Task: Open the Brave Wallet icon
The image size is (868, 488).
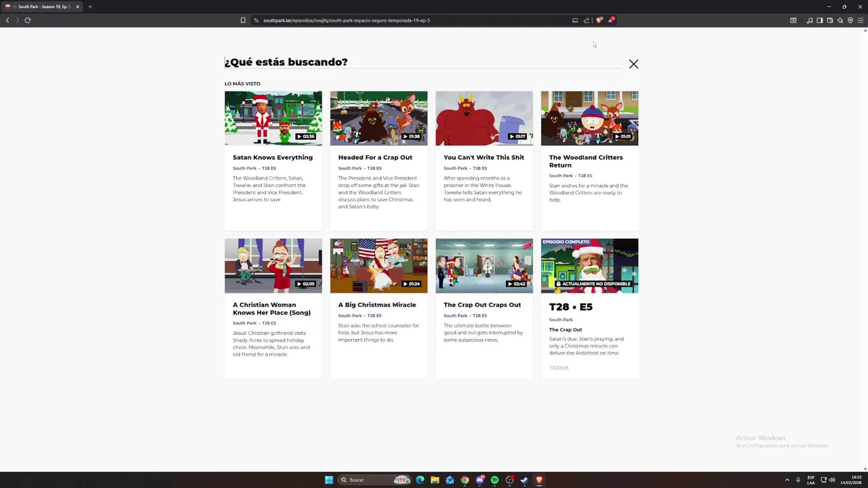Action: pos(830,20)
